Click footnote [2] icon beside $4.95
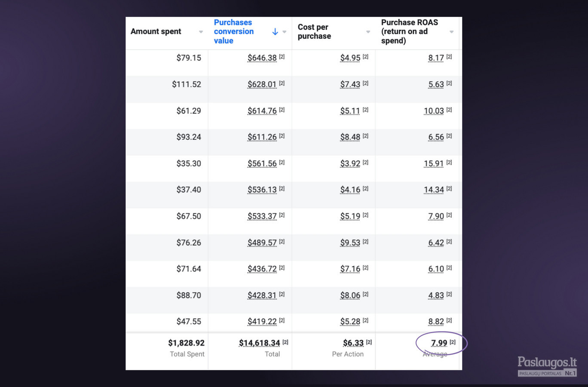588x387 pixels. (365, 57)
